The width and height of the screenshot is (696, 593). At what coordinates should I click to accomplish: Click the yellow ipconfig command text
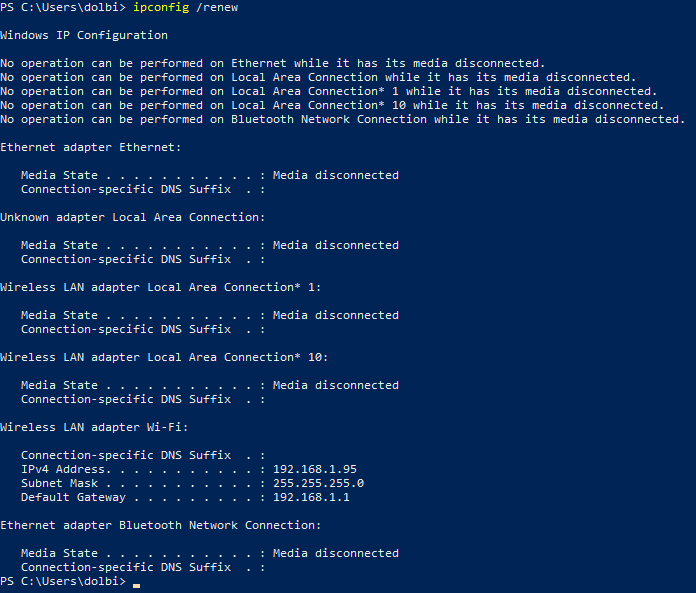tap(161, 8)
